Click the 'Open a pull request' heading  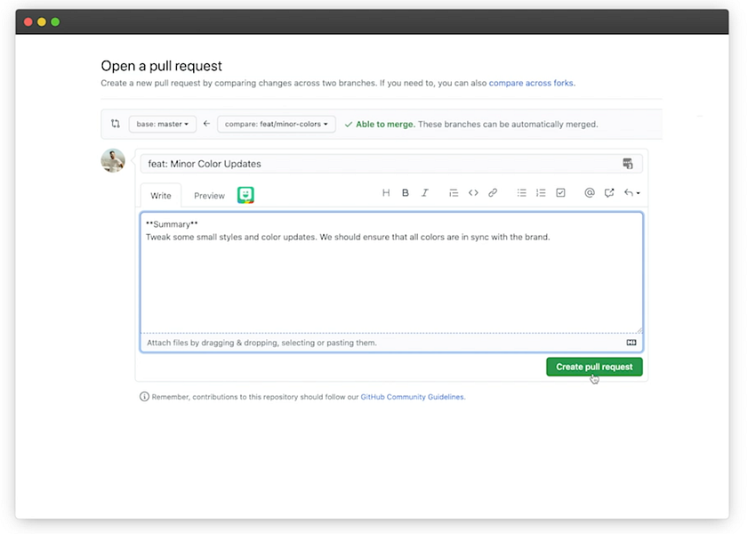click(x=161, y=66)
